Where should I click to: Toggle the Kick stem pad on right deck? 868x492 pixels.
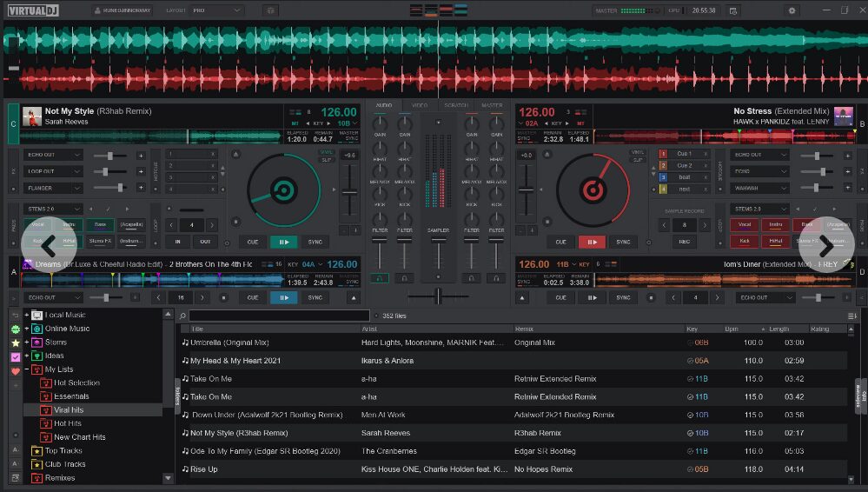click(745, 240)
